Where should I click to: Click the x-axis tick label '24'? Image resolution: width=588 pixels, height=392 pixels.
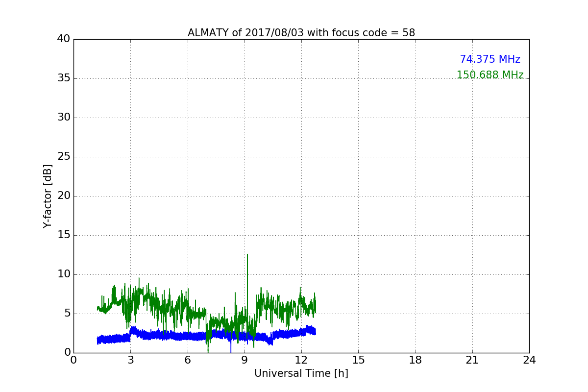529,360
